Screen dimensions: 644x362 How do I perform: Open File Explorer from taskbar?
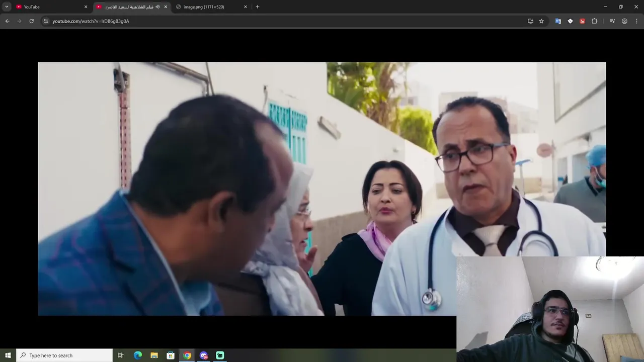pyautogui.click(x=154, y=355)
